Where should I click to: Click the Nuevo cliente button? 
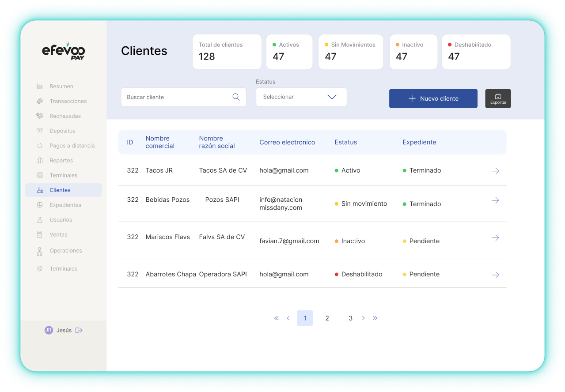tap(433, 98)
